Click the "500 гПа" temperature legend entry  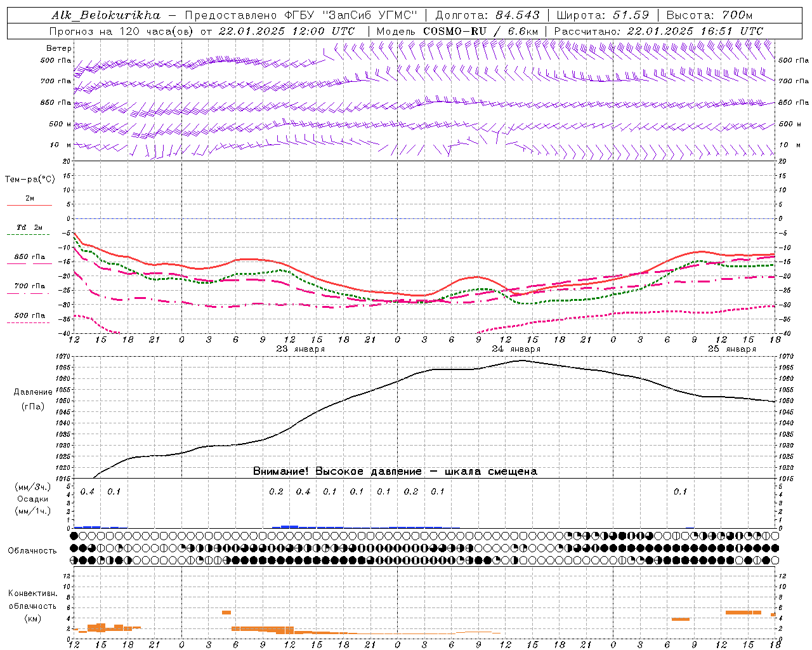tap(30, 315)
